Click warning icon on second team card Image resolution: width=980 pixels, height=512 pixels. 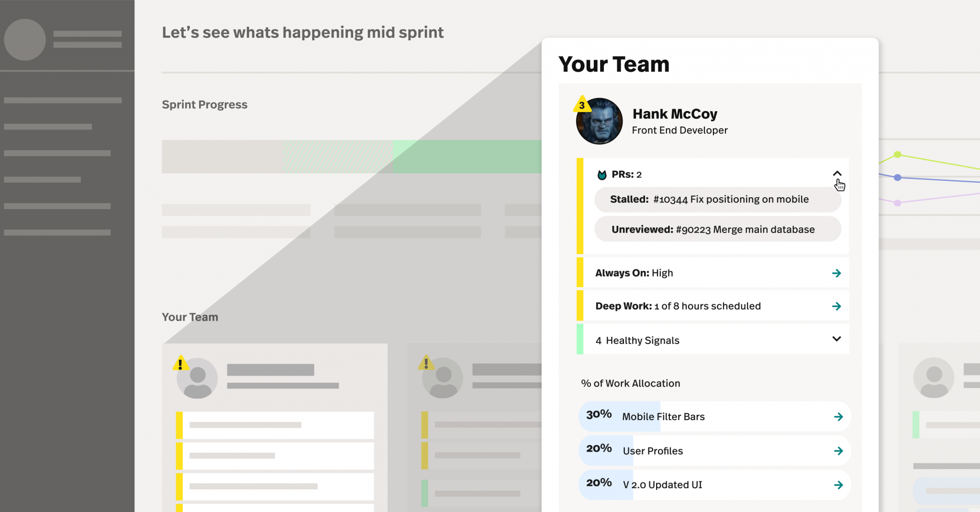click(x=426, y=363)
